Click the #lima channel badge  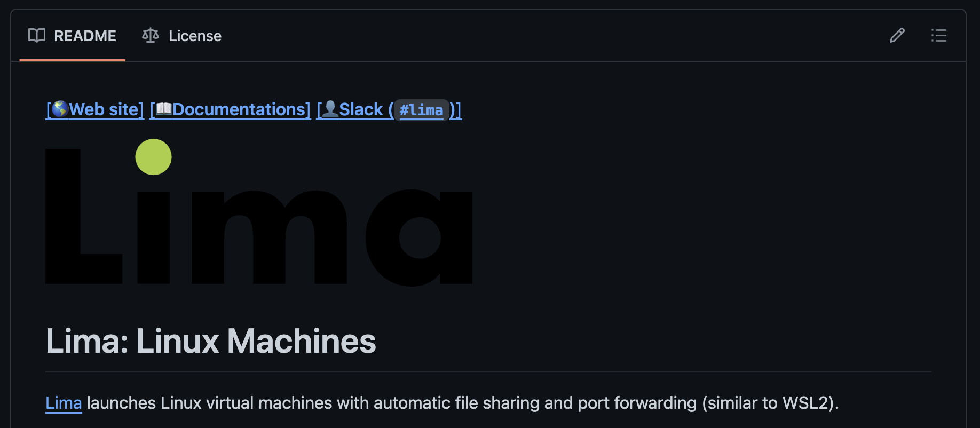(x=422, y=109)
